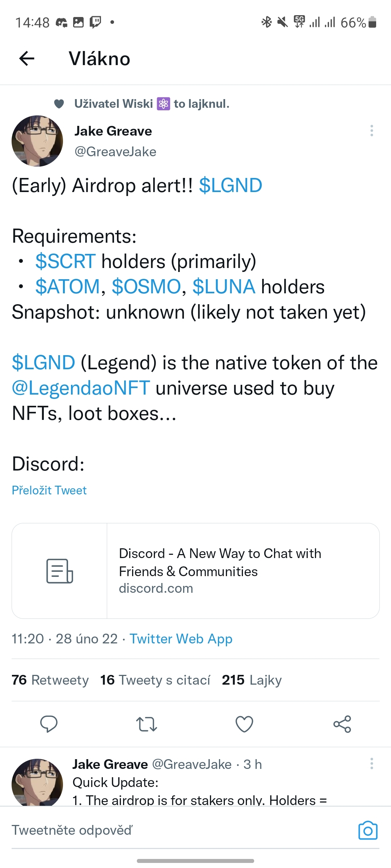This screenshot has height=868, width=391.
Task: Tap the retweet arrows icon
Action: click(147, 724)
